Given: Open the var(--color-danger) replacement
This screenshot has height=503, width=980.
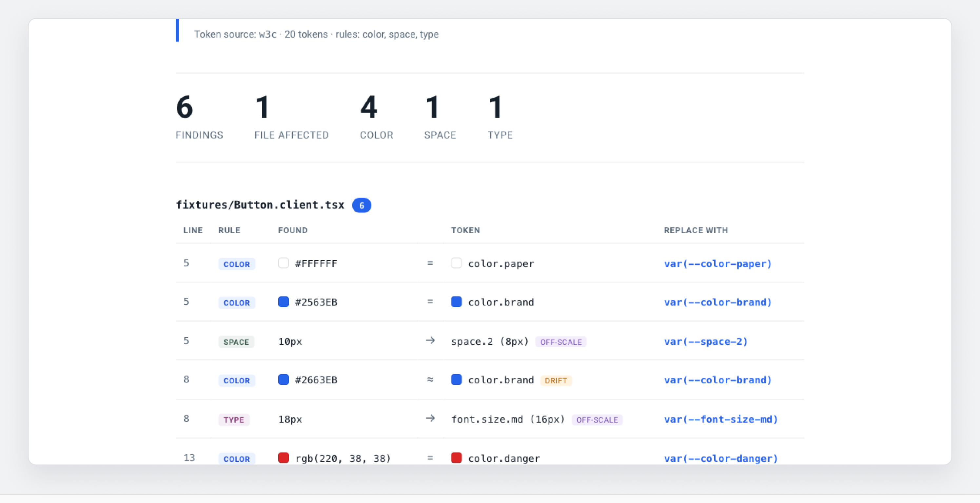Looking at the screenshot, I should [720, 458].
